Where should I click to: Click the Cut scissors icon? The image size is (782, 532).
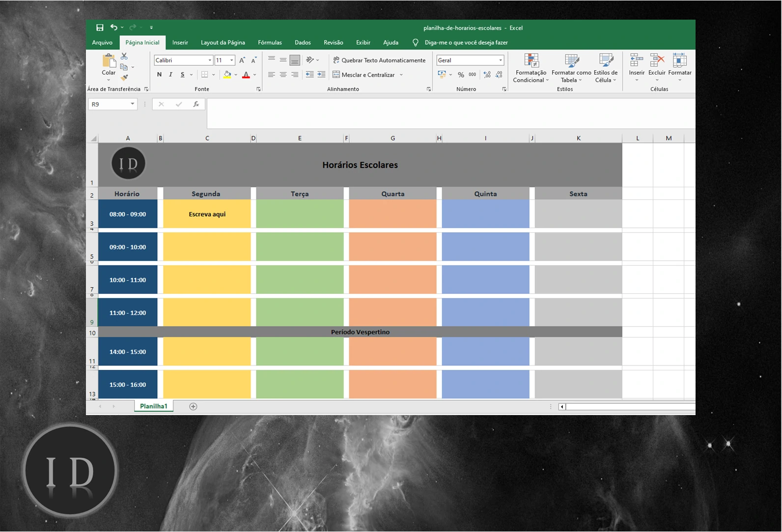[124, 56]
